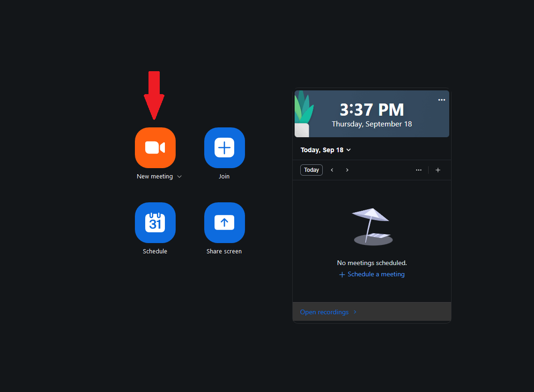Open the more options ellipsis on the clock widget
This screenshot has width=534, height=392.
(441, 100)
